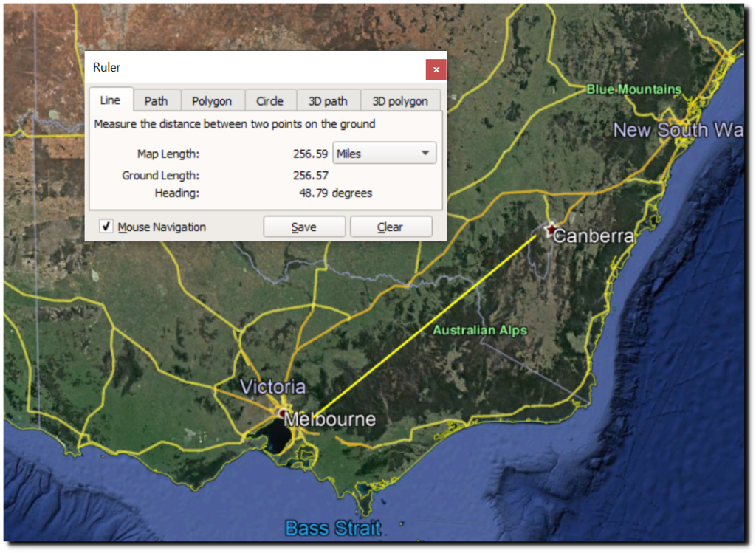
Task: Click the Victoria state label
Action: coord(272,387)
